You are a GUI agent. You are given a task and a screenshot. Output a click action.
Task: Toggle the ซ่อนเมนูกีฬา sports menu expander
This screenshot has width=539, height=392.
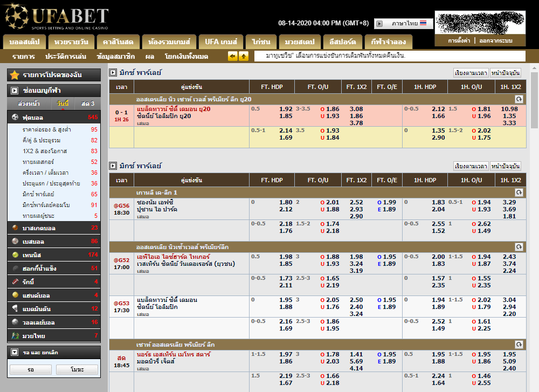(x=15, y=91)
